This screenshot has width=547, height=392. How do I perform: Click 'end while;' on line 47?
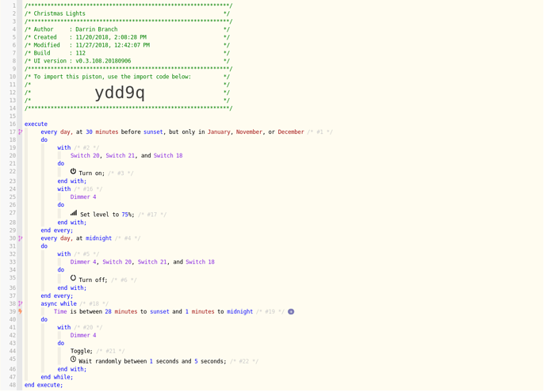(57, 377)
